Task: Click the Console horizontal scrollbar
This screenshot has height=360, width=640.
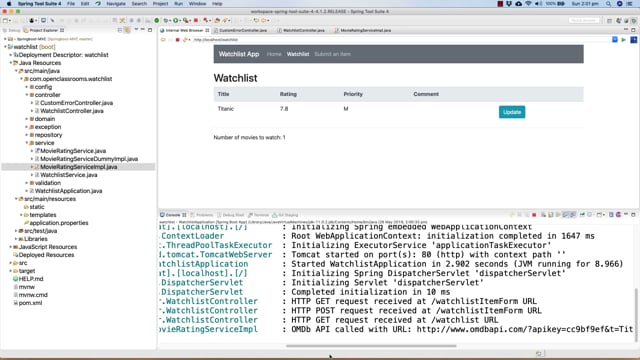Action: point(371,346)
